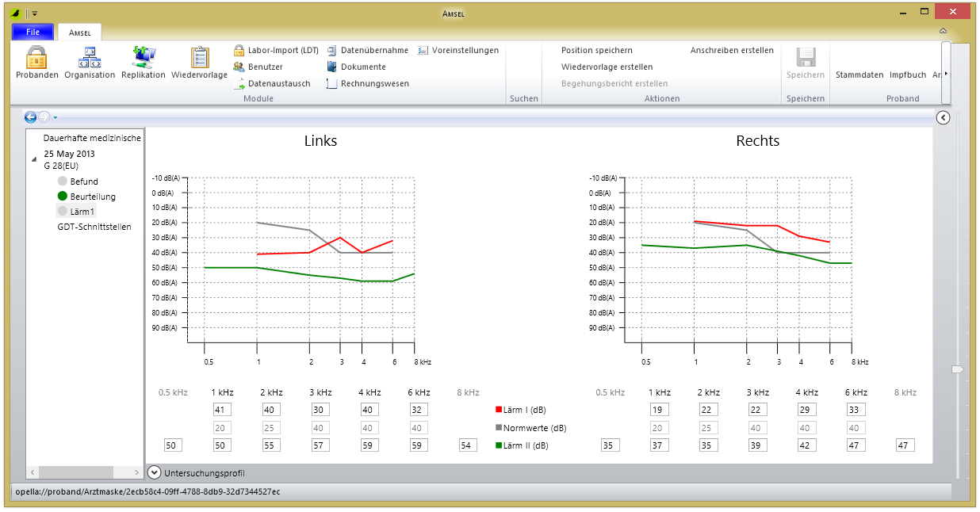Collapse the right side panel arrow
This screenshot has height=512, width=980.
[x=943, y=117]
